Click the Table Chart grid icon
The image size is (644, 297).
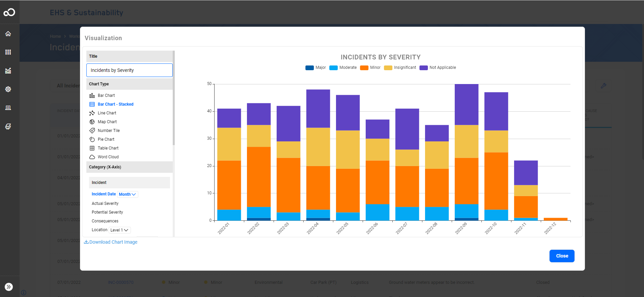[92, 148]
